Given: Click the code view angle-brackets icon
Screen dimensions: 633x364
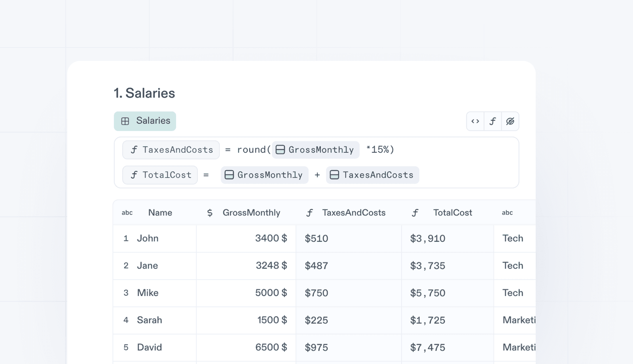Looking at the screenshot, I should (475, 121).
